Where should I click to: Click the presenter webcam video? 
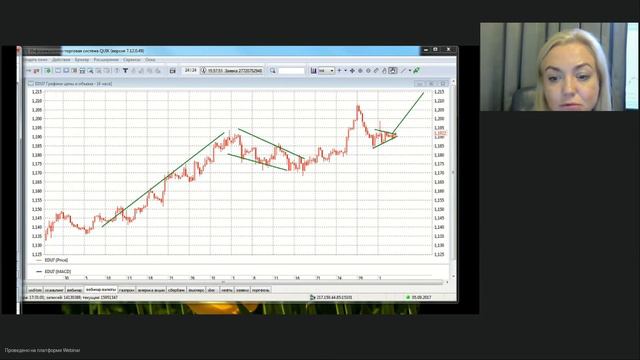pyautogui.click(x=559, y=67)
